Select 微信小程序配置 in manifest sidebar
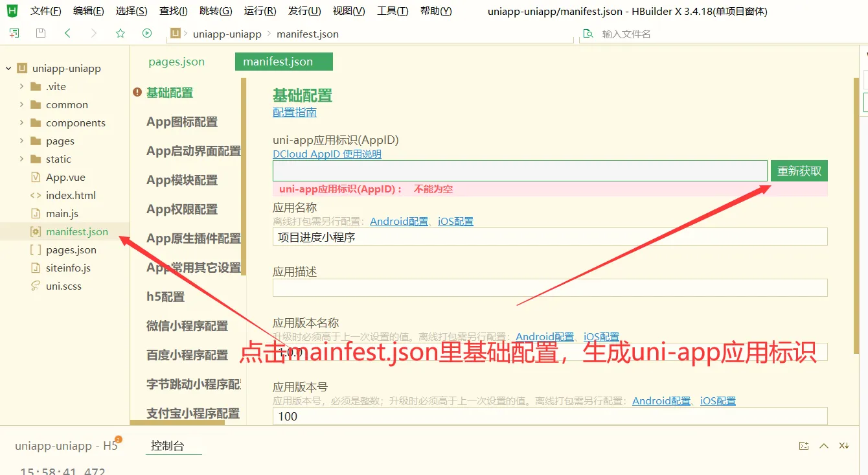 tap(187, 326)
